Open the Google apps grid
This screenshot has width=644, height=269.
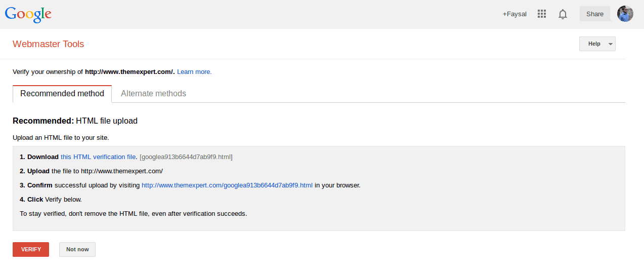542,14
